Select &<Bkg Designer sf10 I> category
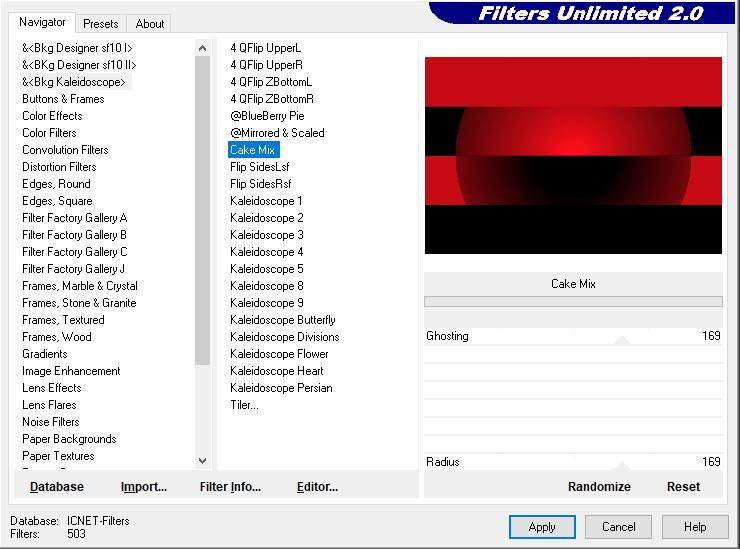 coord(77,48)
